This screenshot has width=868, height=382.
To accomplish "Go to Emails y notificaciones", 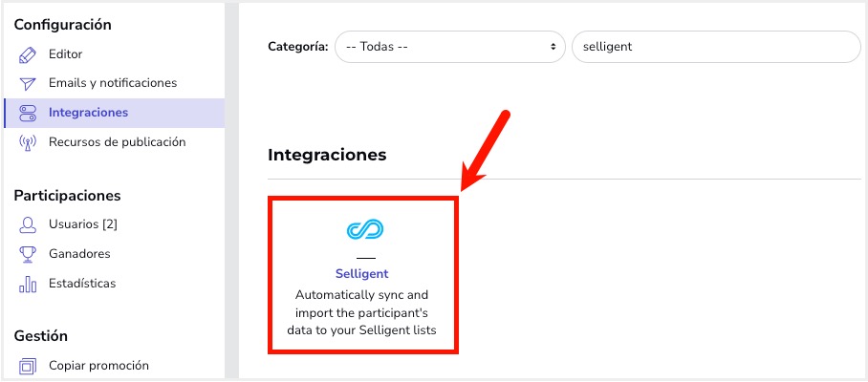I will 113,83.
